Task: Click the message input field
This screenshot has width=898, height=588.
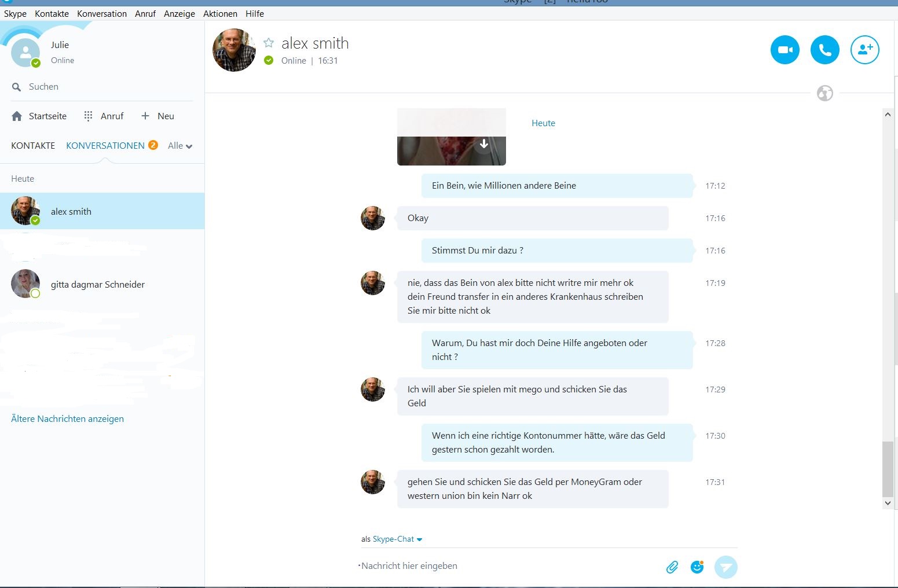Action: pos(504,566)
